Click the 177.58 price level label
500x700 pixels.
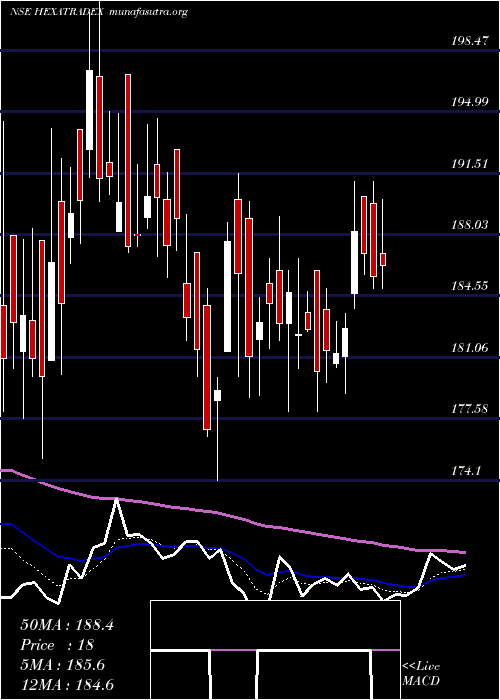(470, 408)
